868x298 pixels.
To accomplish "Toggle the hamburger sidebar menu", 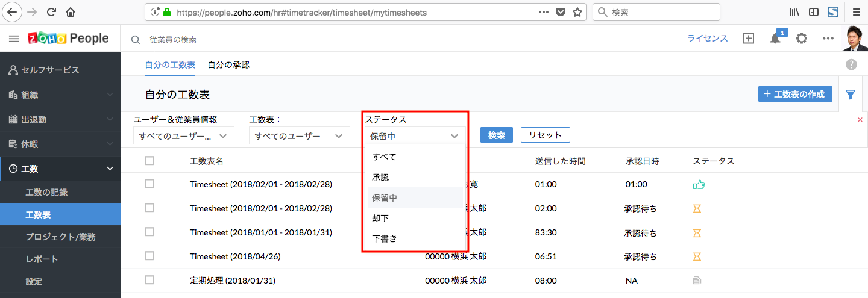I will pyautogui.click(x=14, y=39).
